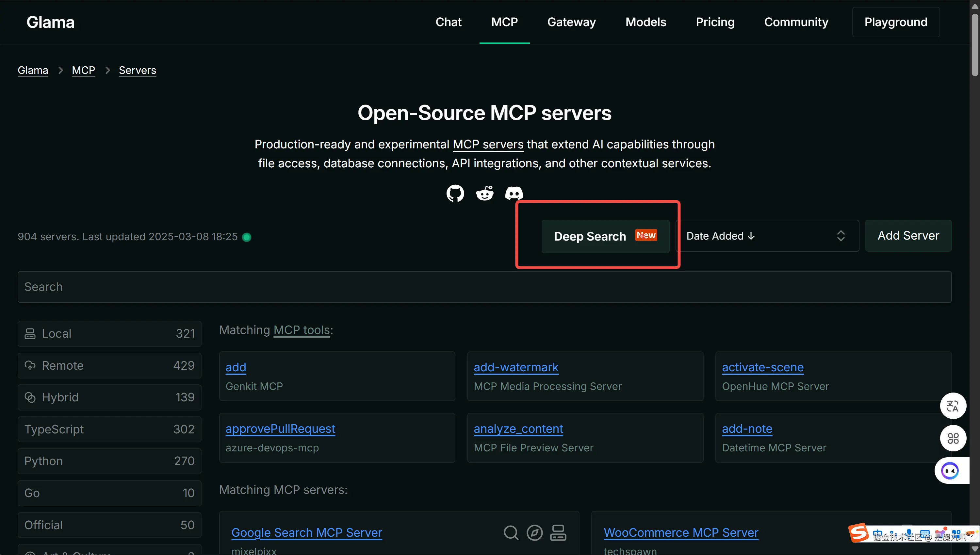Open the purple assistant face floating icon

tap(950, 471)
